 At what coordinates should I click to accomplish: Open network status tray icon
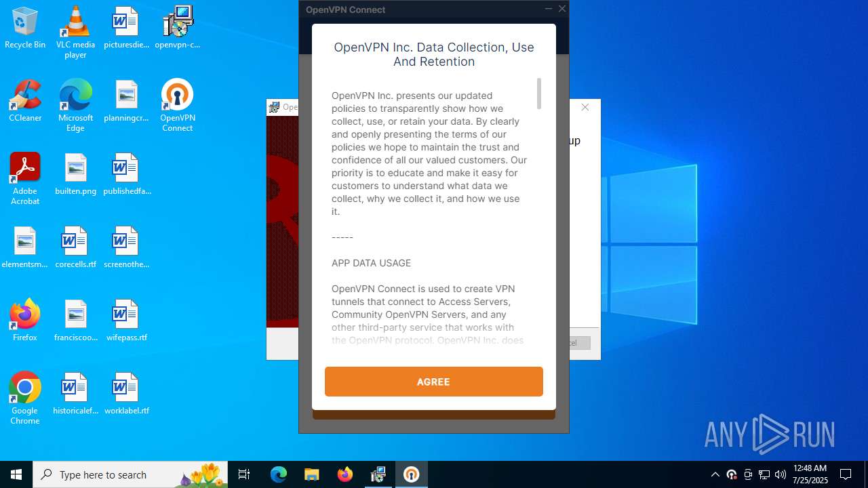(764, 474)
